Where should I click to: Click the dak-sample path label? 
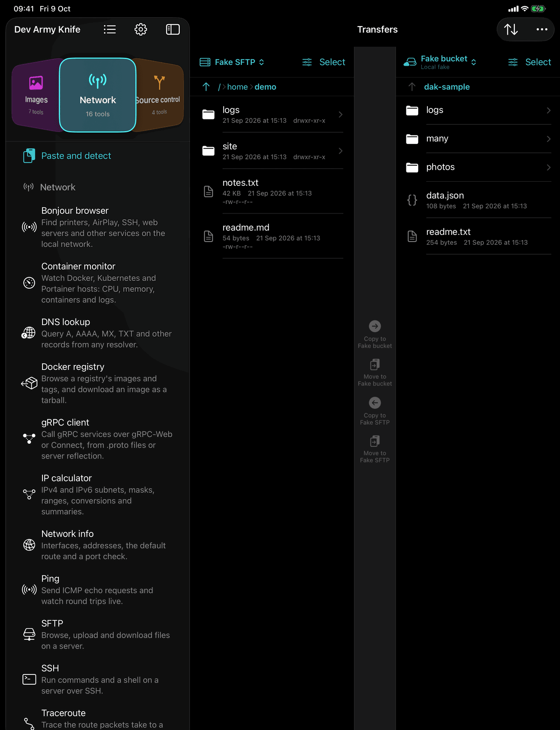[x=447, y=87]
